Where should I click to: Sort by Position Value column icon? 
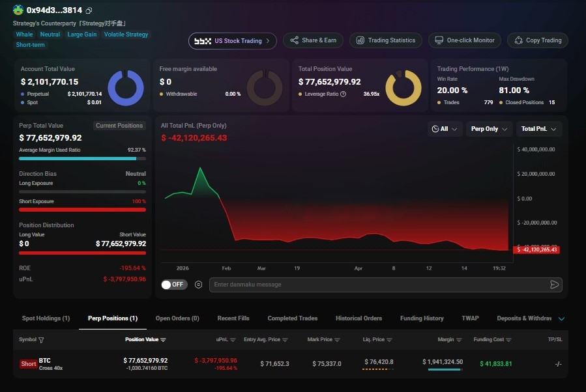tap(164, 340)
